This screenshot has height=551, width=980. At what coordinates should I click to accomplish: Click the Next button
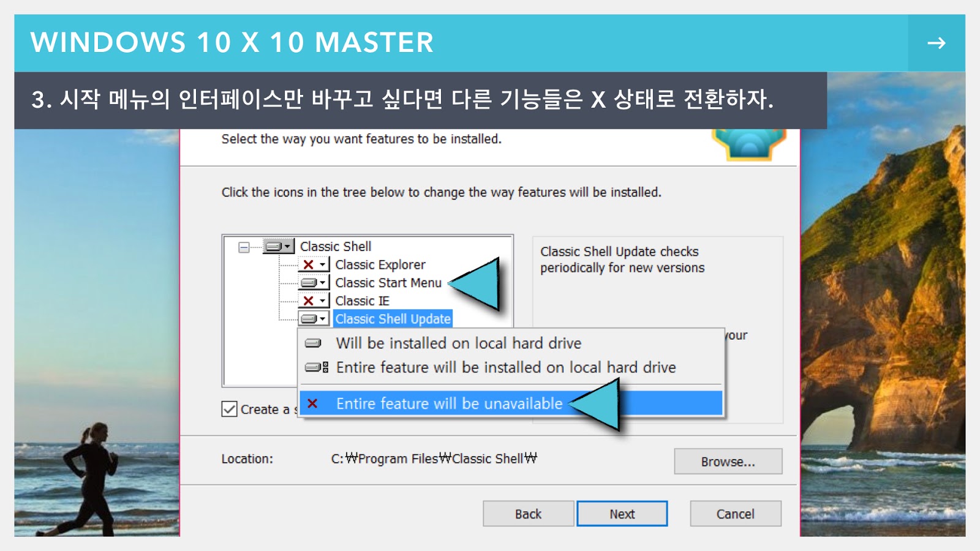coord(622,514)
